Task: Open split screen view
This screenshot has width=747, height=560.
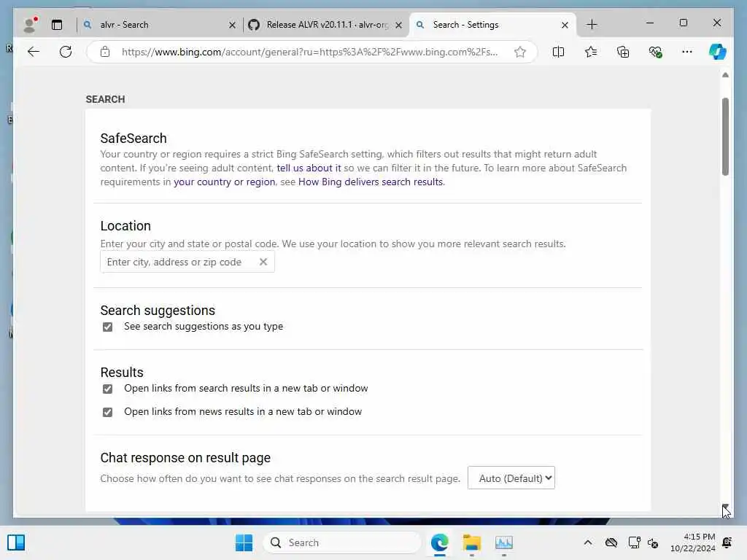Action: tap(558, 52)
